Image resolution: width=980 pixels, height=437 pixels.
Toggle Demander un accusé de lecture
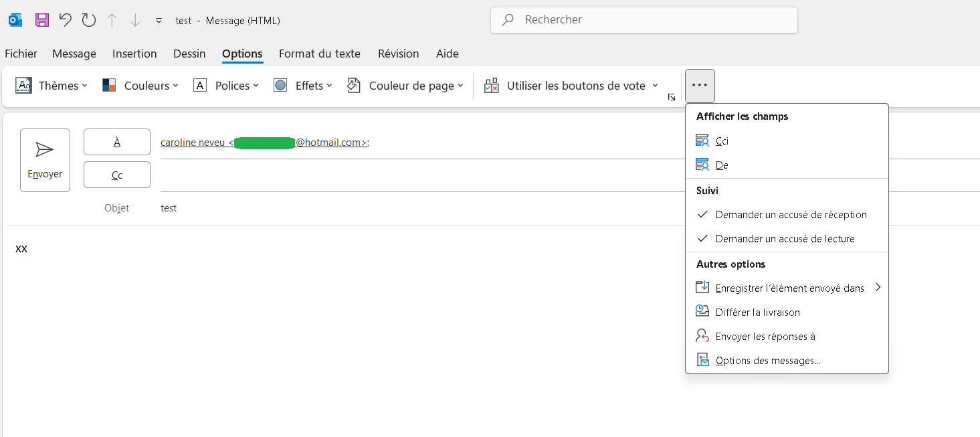click(x=787, y=239)
